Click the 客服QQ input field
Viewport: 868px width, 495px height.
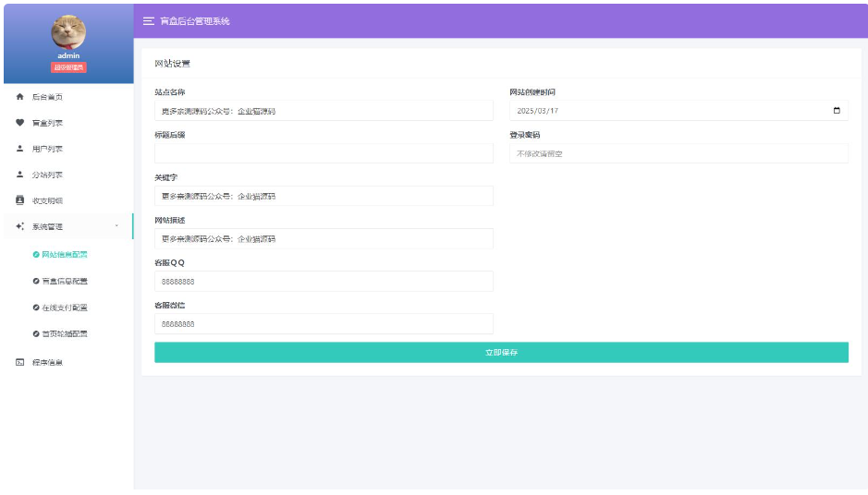tap(324, 282)
